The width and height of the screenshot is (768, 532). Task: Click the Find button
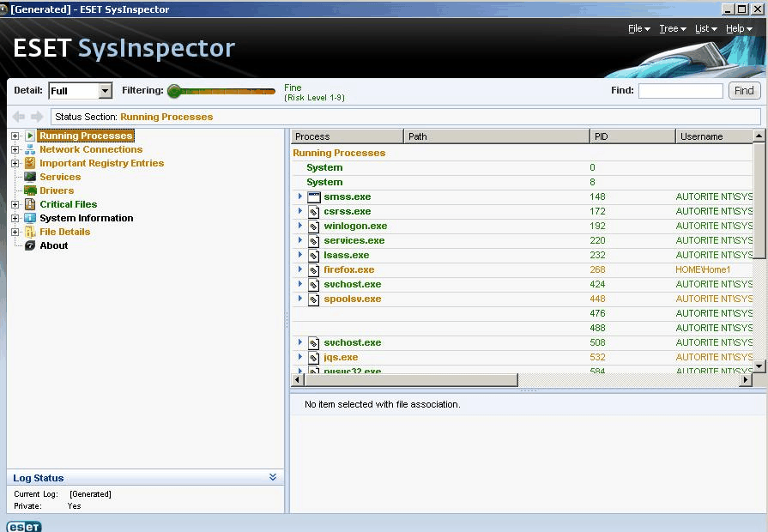click(744, 91)
